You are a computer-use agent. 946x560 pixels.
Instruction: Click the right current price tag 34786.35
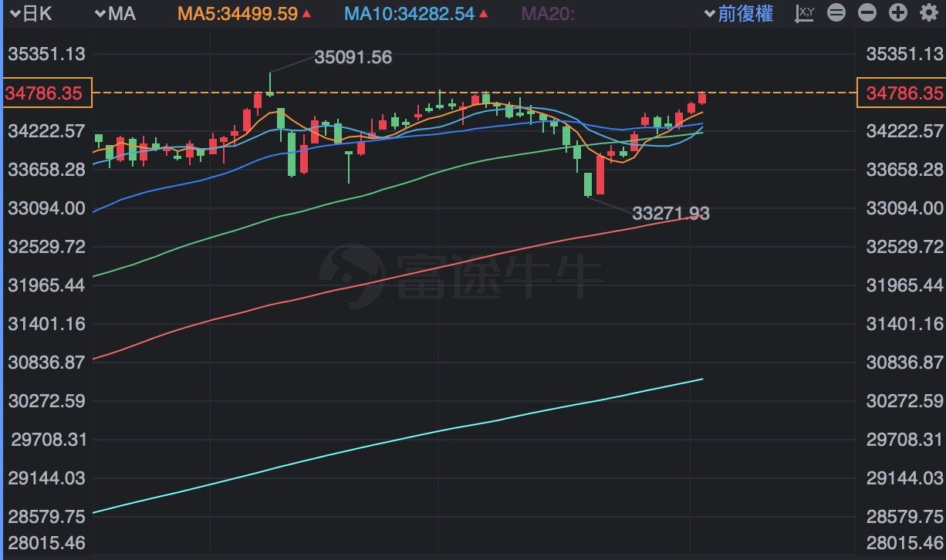tap(900, 93)
